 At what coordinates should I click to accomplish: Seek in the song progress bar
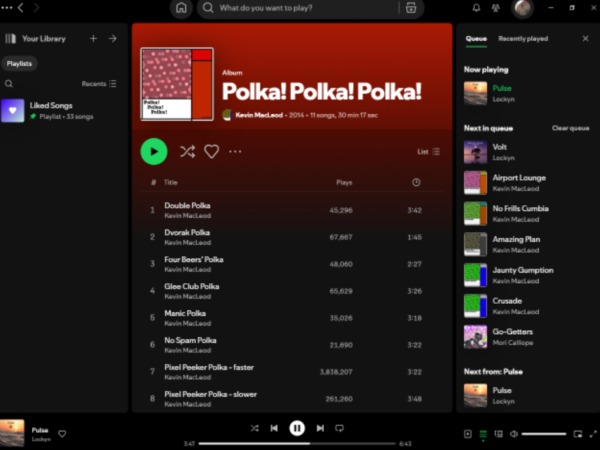coord(297,443)
